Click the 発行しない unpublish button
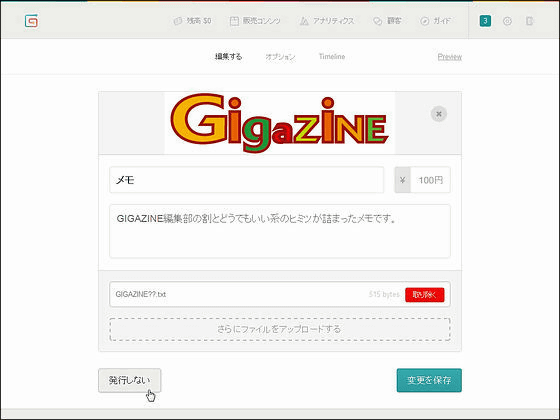The height and width of the screenshot is (420, 560). (130, 380)
